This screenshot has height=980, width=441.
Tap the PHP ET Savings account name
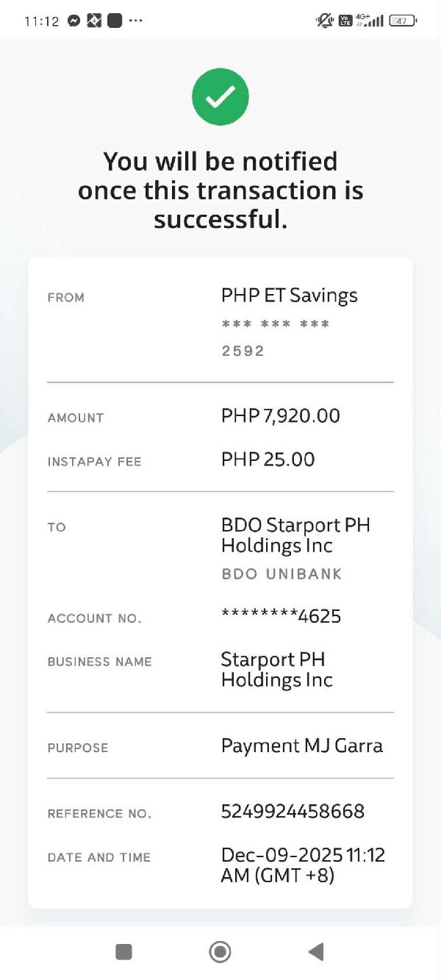[x=289, y=296]
